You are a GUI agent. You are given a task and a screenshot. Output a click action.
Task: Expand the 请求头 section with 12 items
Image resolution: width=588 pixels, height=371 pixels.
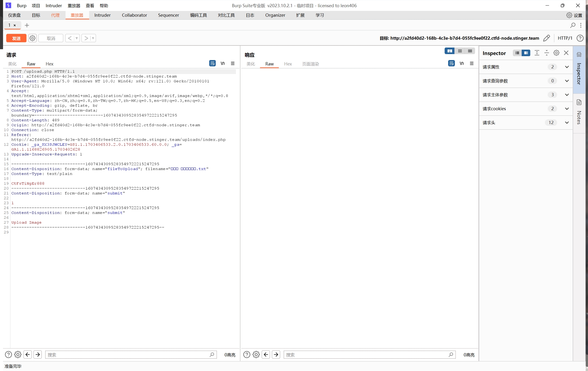click(567, 123)
